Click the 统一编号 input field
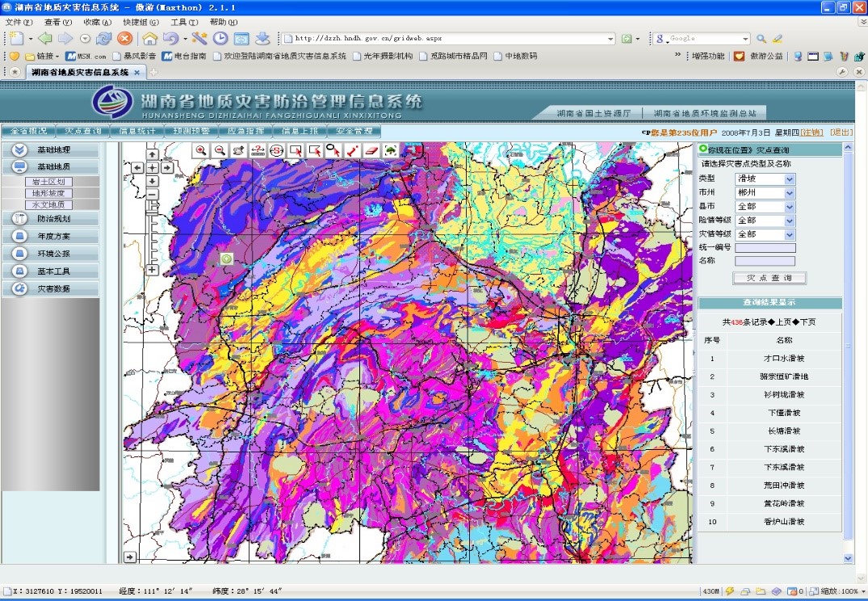This screenshot has height=601, width=868. click(x=765, y=248)
